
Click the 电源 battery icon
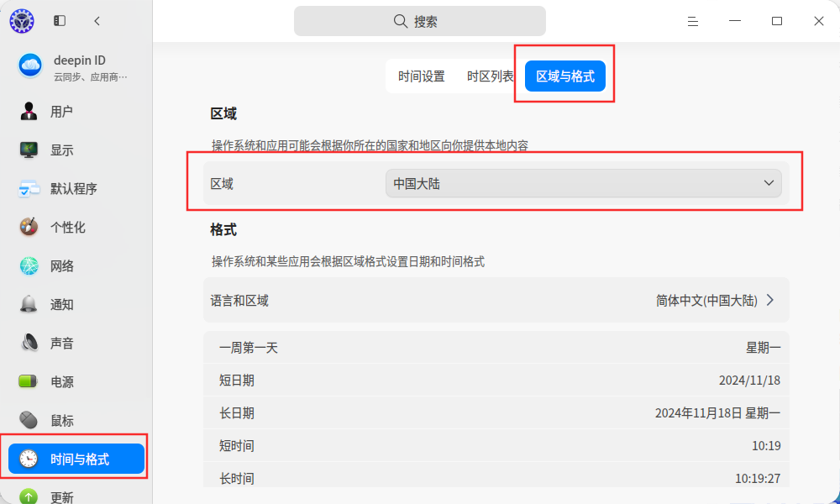click(28, 381)
